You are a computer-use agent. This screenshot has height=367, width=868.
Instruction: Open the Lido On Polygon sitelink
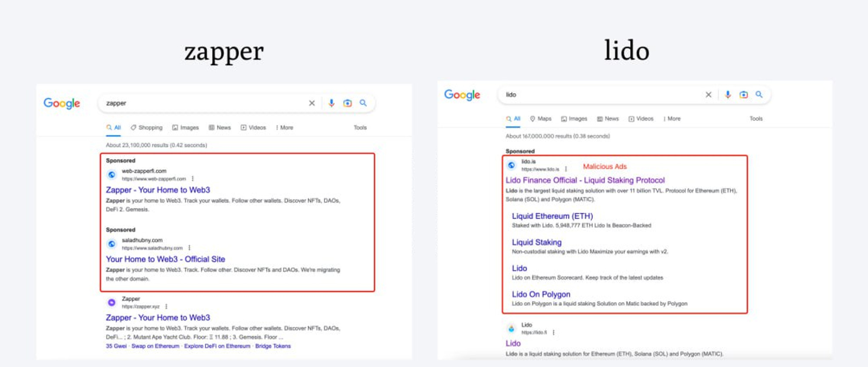point(541,294)
